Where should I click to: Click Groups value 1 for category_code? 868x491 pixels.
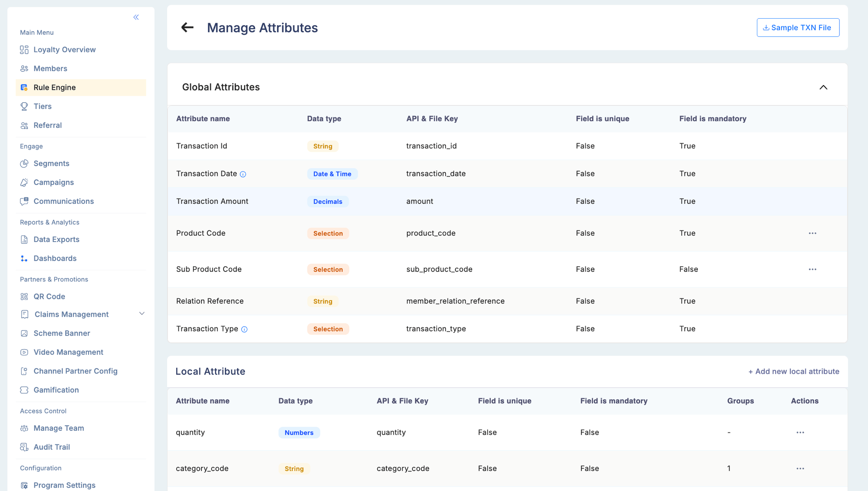tap(729, 468)
